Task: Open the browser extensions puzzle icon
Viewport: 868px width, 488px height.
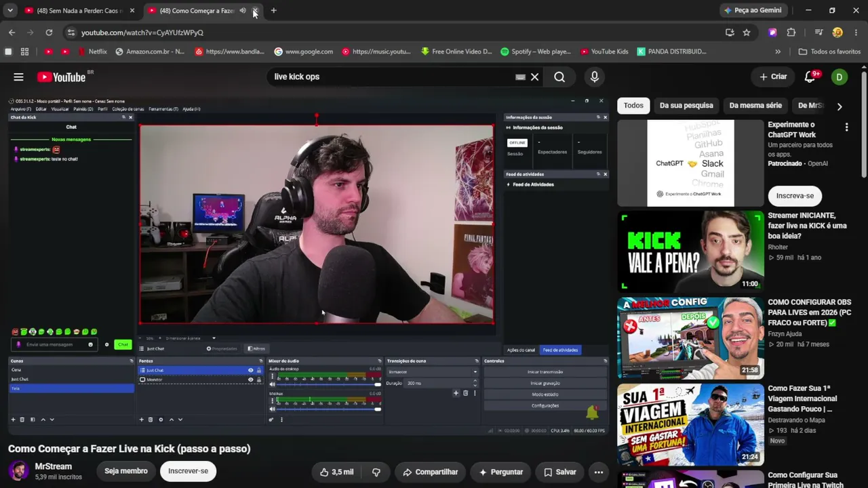Action: pyautogui.click(x=791, y=33)
